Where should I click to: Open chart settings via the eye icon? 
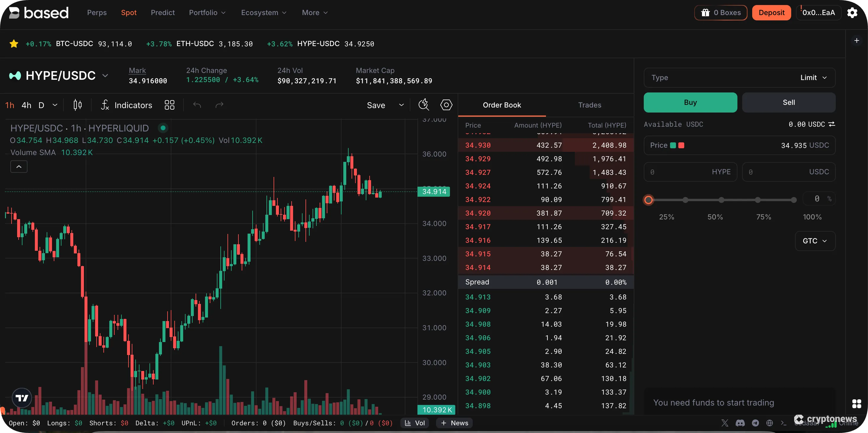446,105
